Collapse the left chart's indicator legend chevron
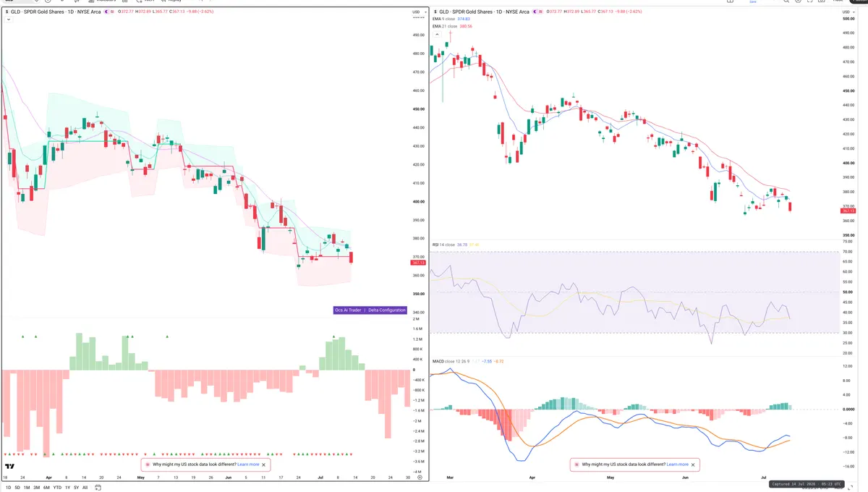The width and height of the screenshot is (868, 492). coord(8,20)
